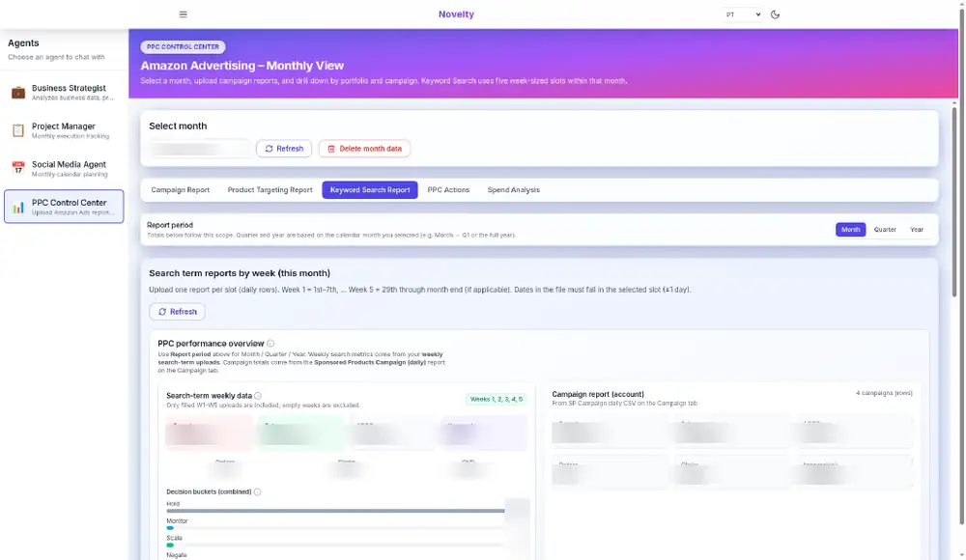Select the Quarter report period
The width and height of the screenshot is (966, 560).
[x=885, y=229]
